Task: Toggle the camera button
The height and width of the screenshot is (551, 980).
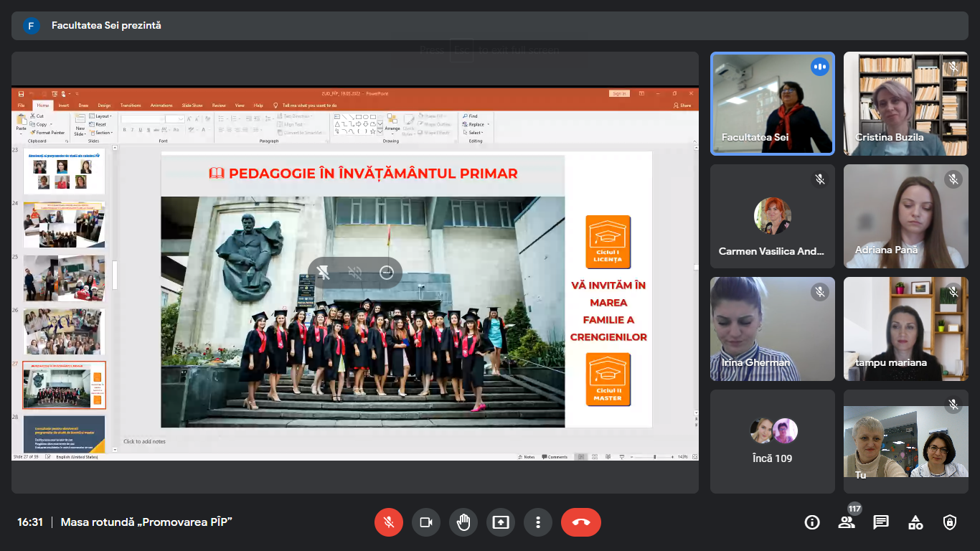Action: tap(426, 522)
